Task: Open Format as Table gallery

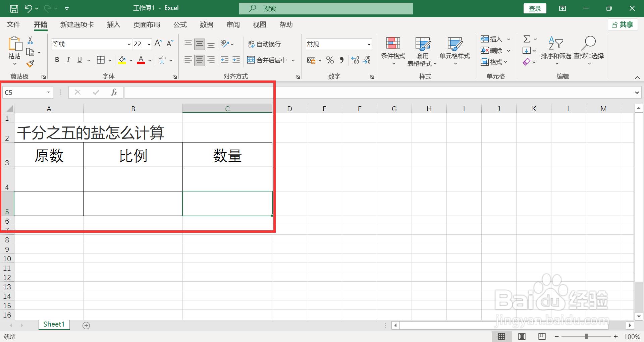Action: pos(422,51)
